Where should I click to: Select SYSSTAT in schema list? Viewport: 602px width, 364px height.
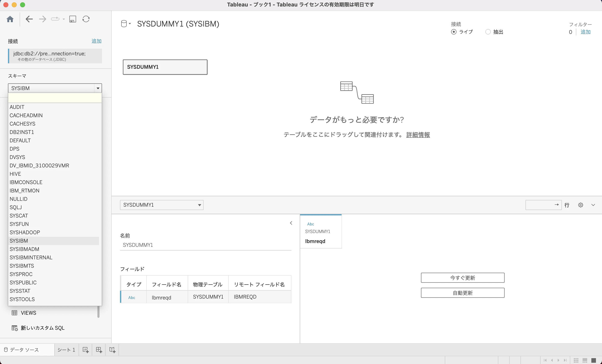(x=54, y=291)
